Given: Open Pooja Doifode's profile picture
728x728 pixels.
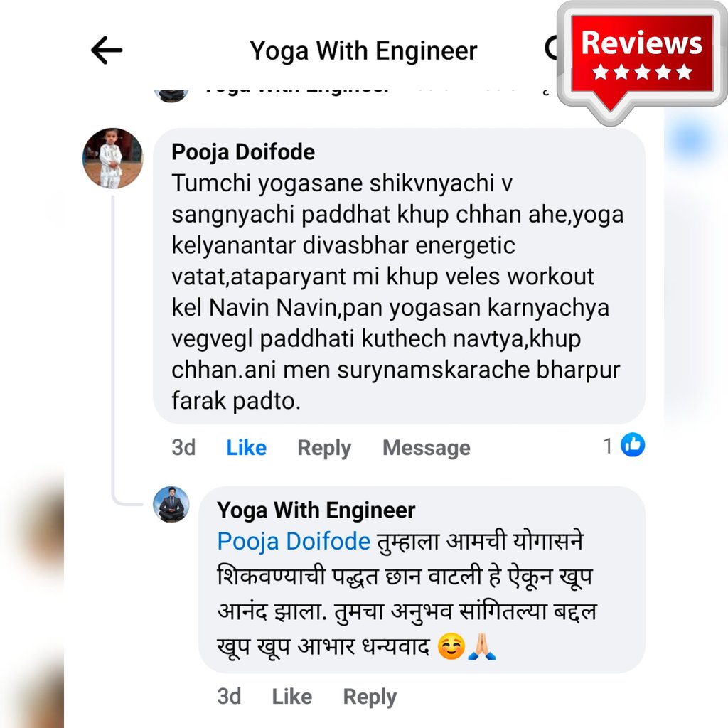Looking at the screenshot, I should coord(113,159).
